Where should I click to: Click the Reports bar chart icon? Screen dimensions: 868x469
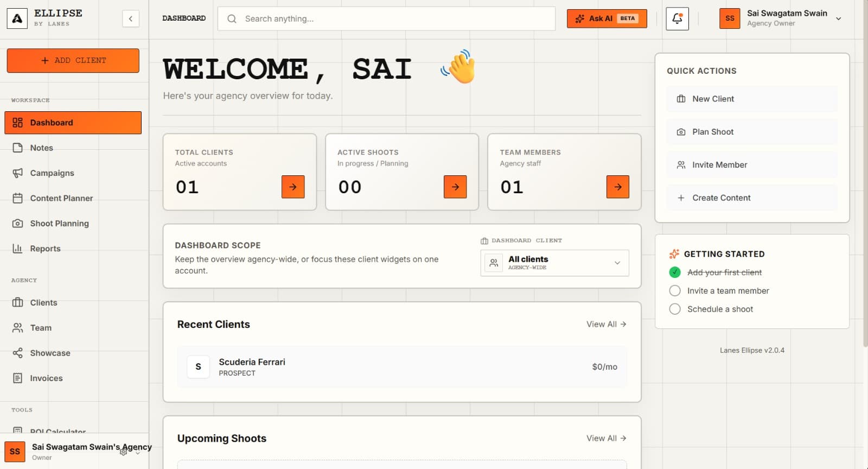(17, 249)
